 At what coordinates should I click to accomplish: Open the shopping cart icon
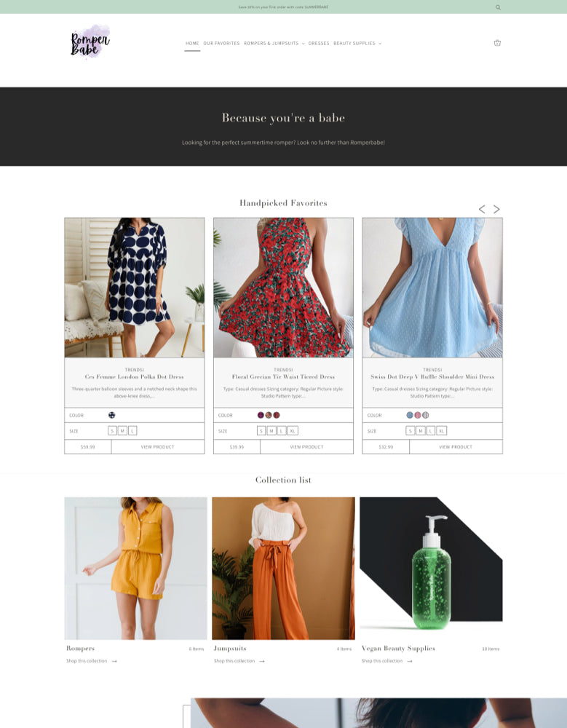click(x=497, y=43)
